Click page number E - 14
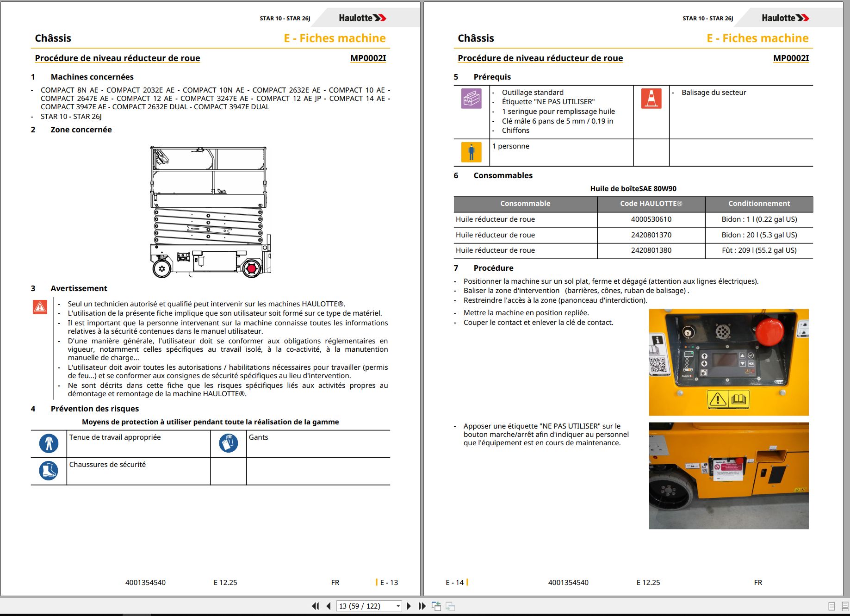 coord(455,583)
